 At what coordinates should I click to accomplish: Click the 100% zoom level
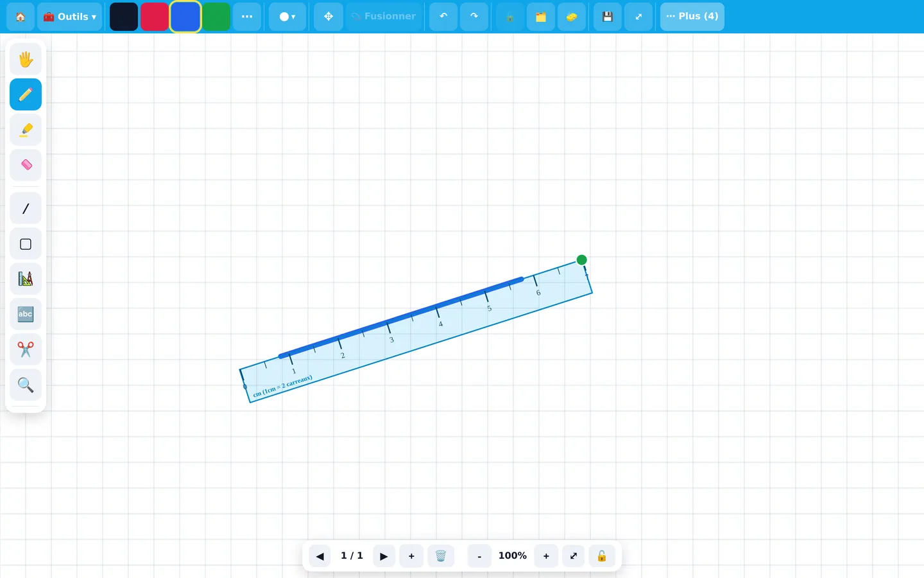pyautogui.click(x=513, y=556)
